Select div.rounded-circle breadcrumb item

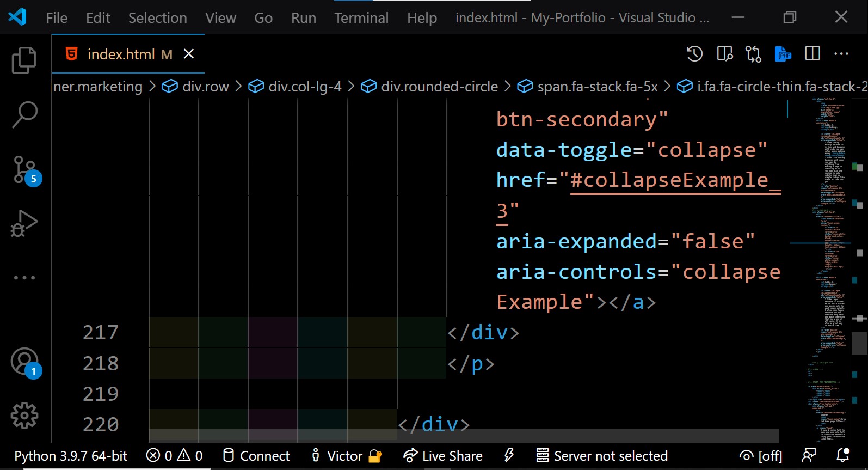pyautogui.click(x=430, y=86)
